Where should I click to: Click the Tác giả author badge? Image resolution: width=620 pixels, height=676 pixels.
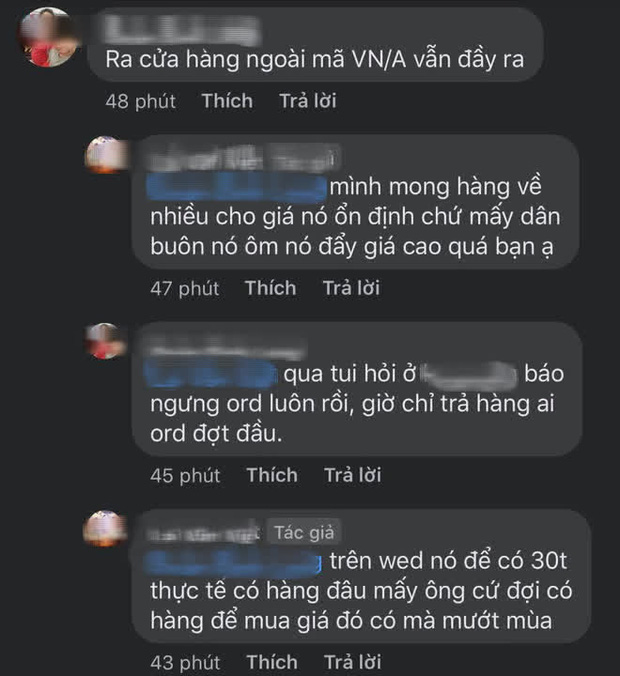[304, 532]
